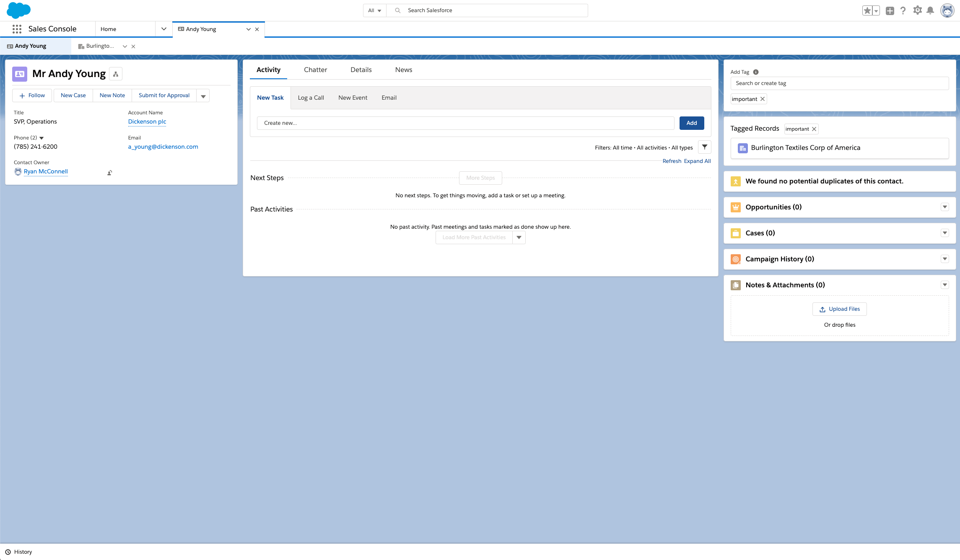Remove the important tag under Add Tag
Image resolution: width=960 pixels, height=560 pixels.
tap(763, 99)
